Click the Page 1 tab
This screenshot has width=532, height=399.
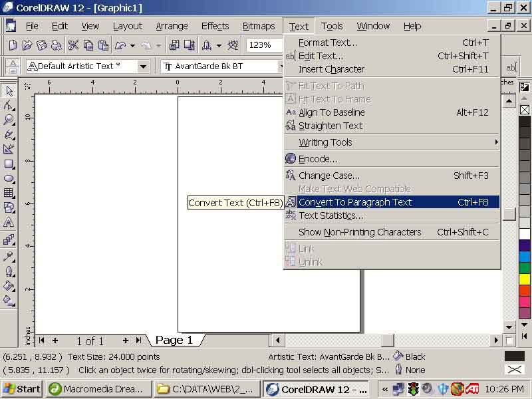(x=174, y=340)
